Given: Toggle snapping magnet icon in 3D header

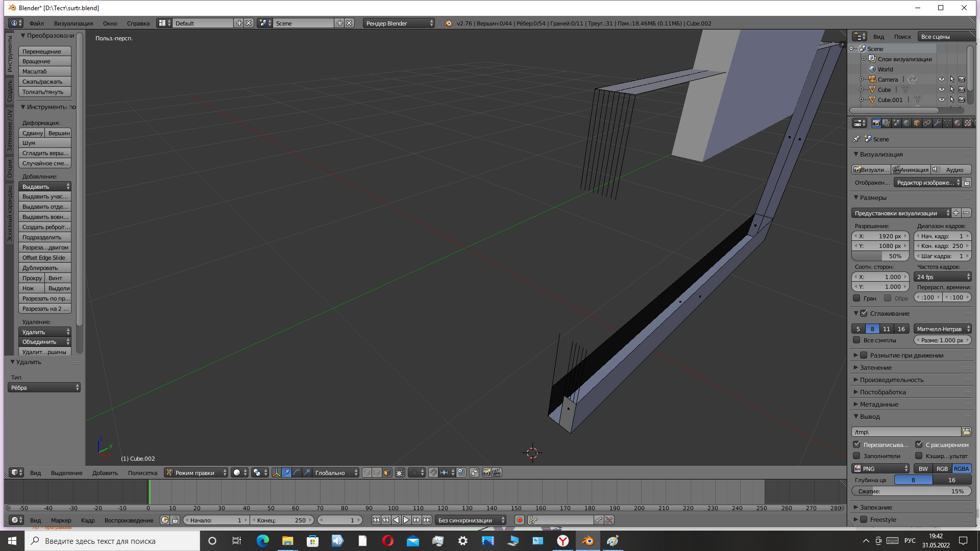Looking at the screenshot, I should pyautogui.click(x=433, y=473).
